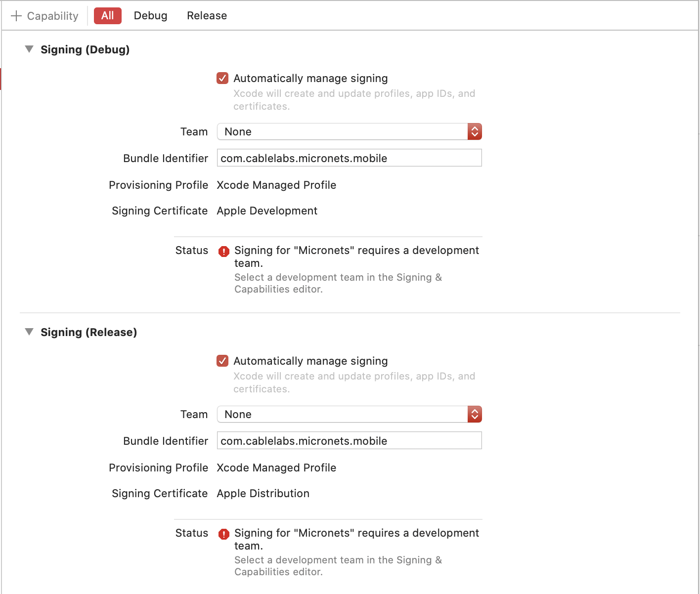Collapse the Signing (Debug) section
700x594 pixels.
tap(29, 49)
